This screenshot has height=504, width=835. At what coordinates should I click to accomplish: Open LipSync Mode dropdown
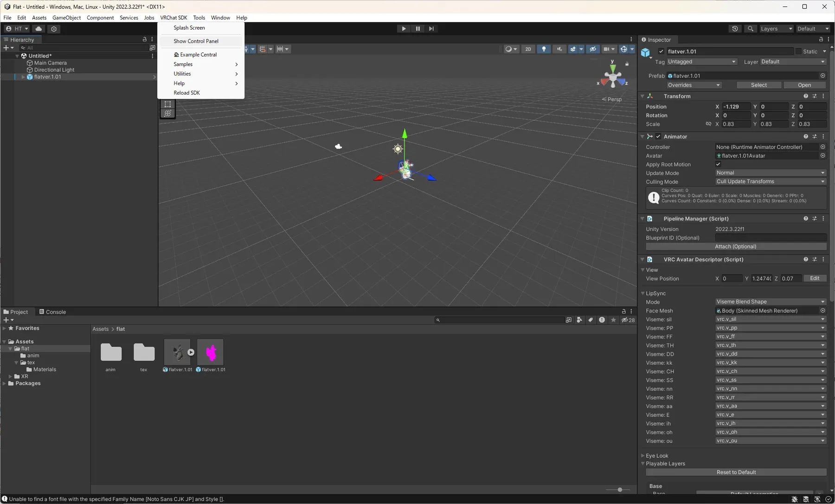[x=771, y=302]
